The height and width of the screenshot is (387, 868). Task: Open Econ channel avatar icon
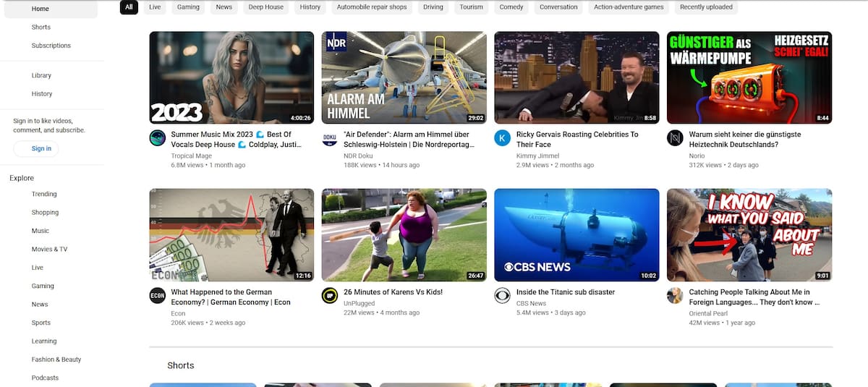158,296
